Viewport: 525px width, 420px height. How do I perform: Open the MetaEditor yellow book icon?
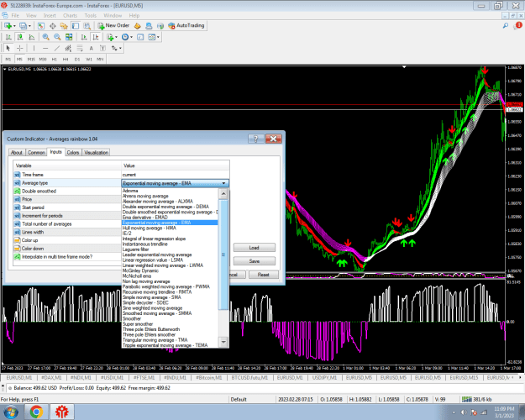(x=137, y=26)
